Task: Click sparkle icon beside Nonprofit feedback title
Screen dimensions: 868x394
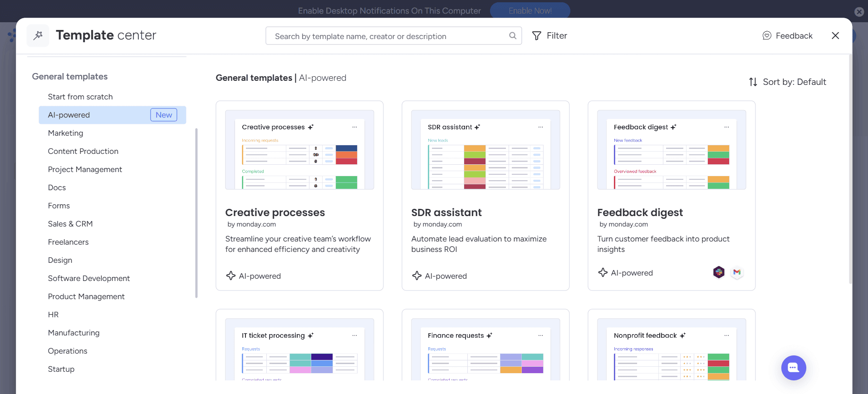Action: point(683,335)
